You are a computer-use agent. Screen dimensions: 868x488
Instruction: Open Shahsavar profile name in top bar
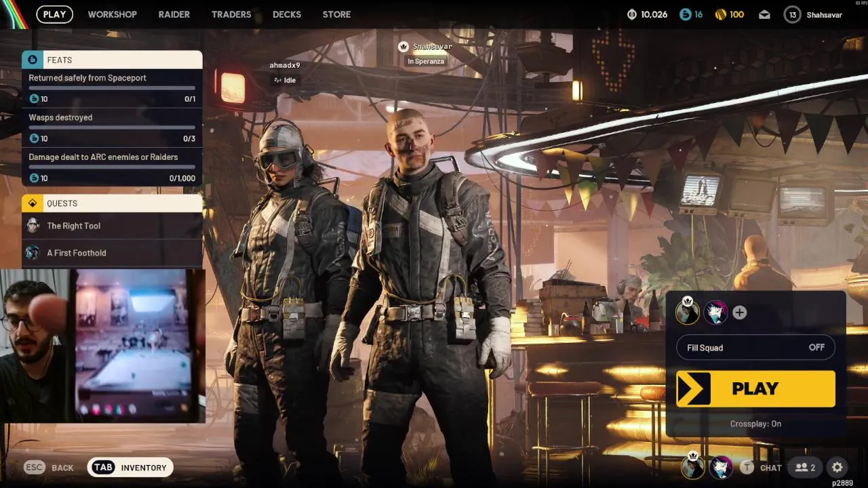point(824,15)
